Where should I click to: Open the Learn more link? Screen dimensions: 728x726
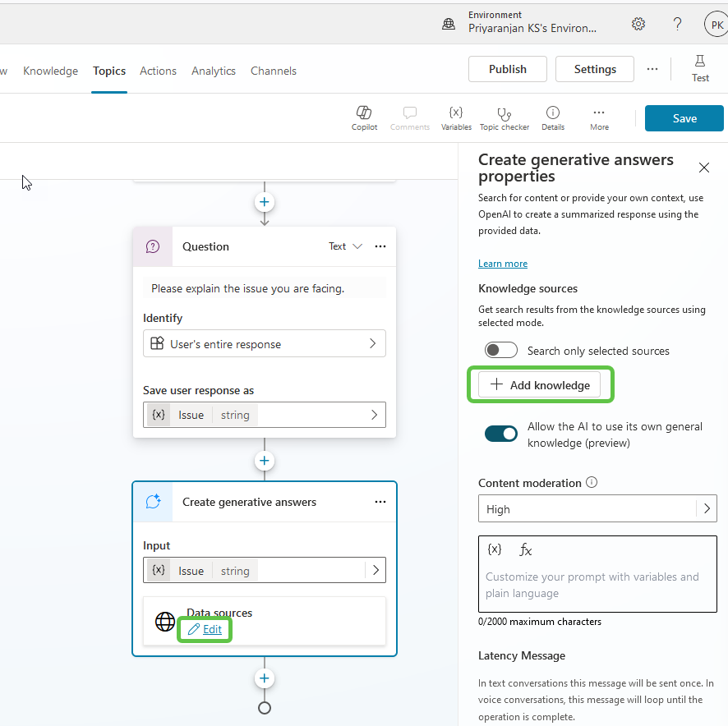[x=502, y=263]
